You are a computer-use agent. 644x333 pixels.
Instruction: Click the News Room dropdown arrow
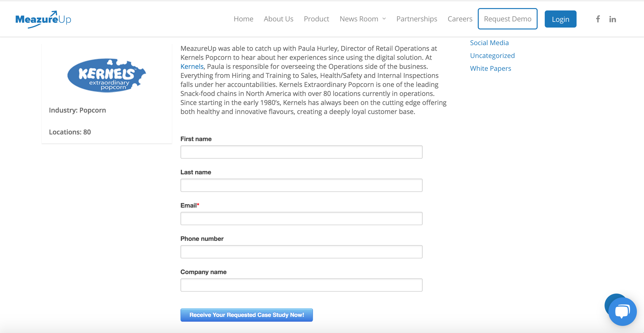click(x=384, y=18)
